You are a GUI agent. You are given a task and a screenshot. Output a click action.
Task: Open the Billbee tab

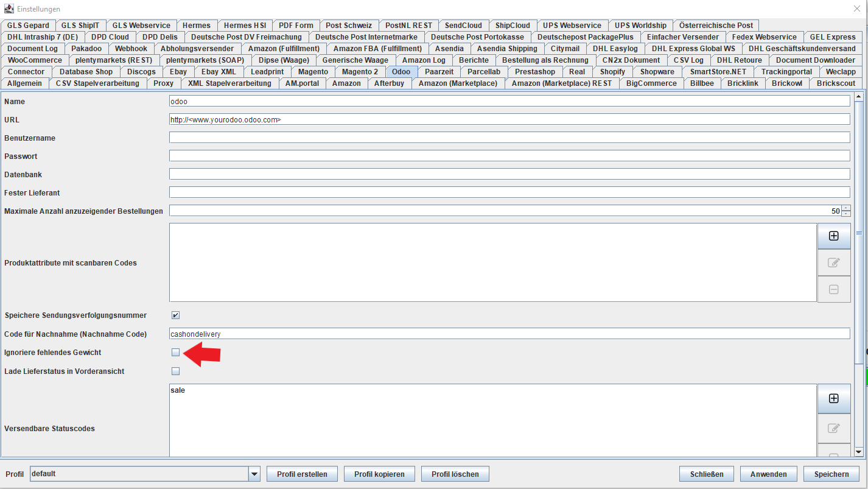[702, 83]
